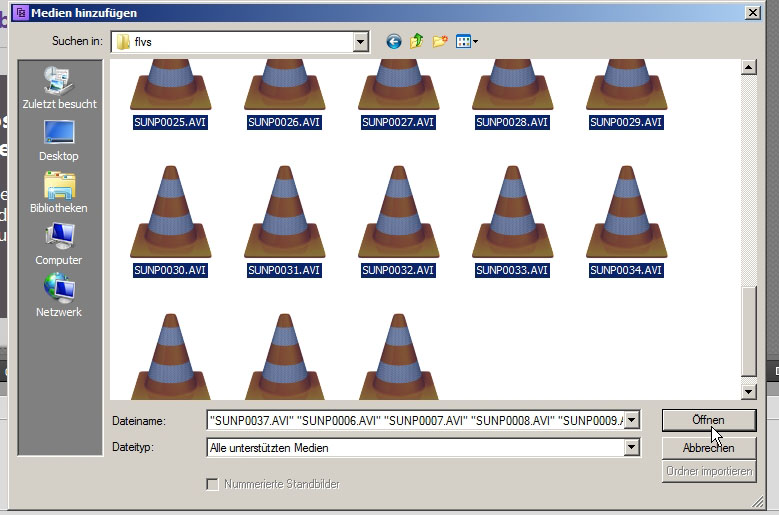Click the scrollbar down arrow
This screenshot has height=515, width=779.
click(x=749, y=392)
